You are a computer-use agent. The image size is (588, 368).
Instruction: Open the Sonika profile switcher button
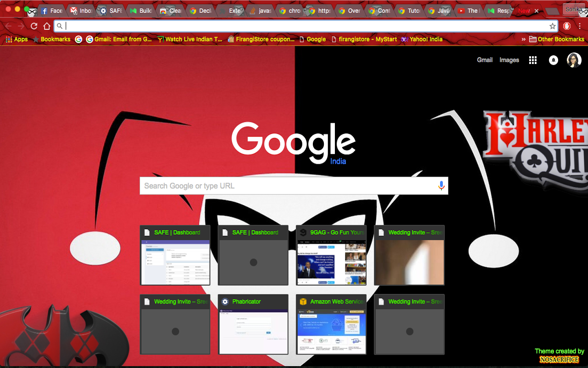coord(574,9)
